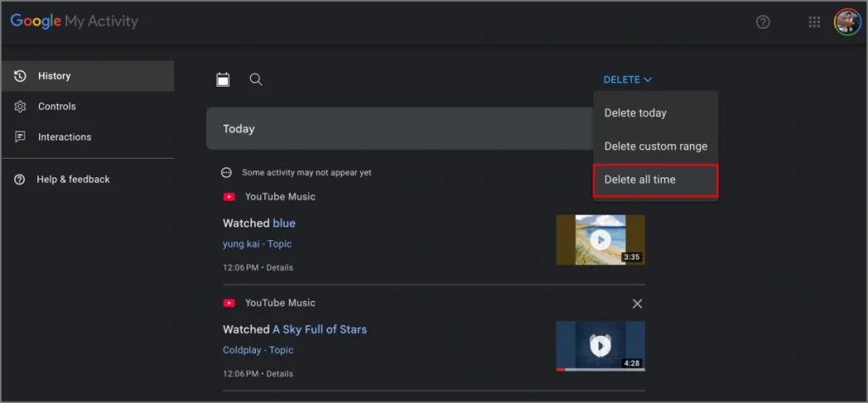Image resolution: width=868 pixels, height=403 pixels.
Task: Go to History in the sidebar
Action: click(88, 76)
